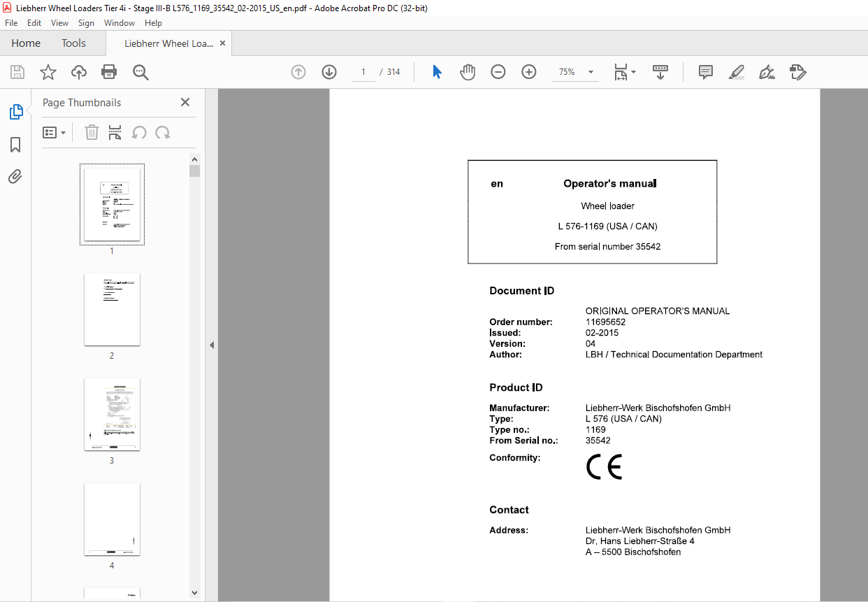Click the 'Operator's manual' heading
Screen dimensions: 868x602
tap(609, 184)
